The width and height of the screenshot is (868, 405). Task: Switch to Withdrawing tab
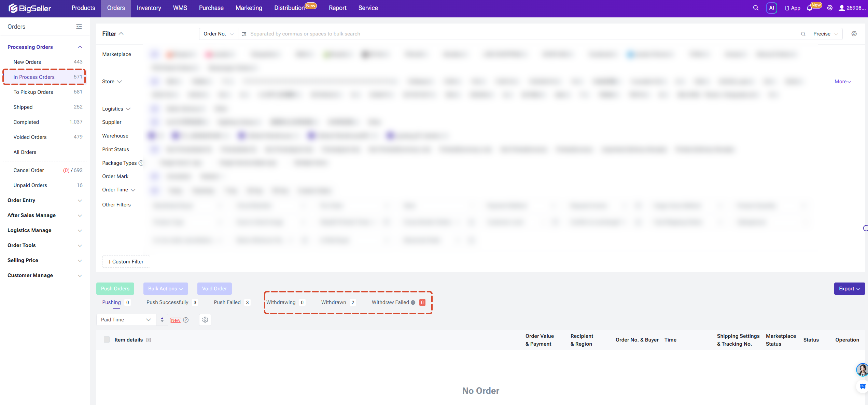(x=285, y=302)
